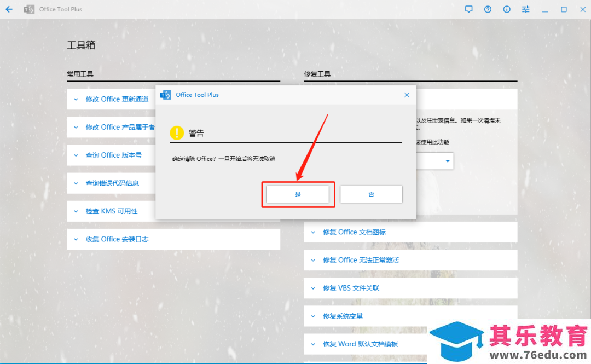Open the dropdown in the repair tools panel
The width and height of the screenshot is (591, 364).
448,161
